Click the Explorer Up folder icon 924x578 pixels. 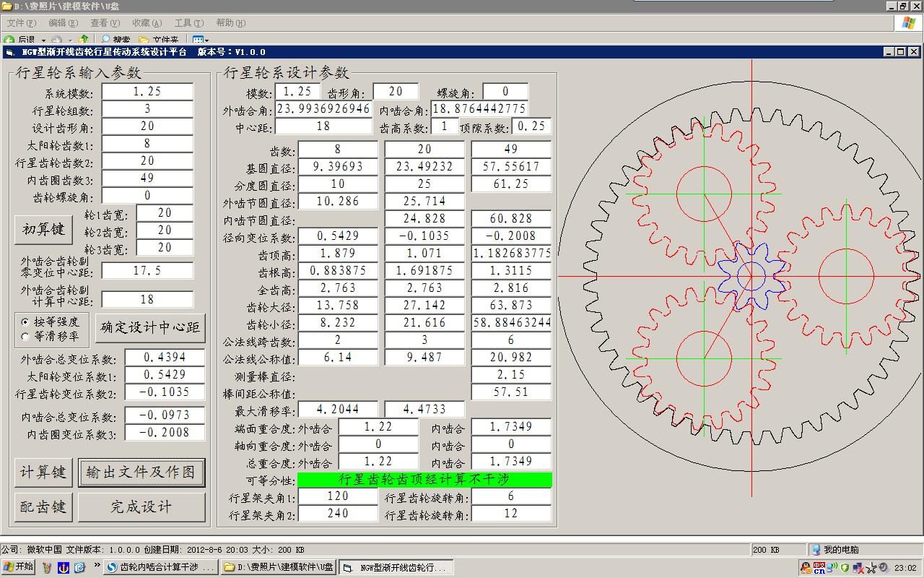(x=84, y=40)
